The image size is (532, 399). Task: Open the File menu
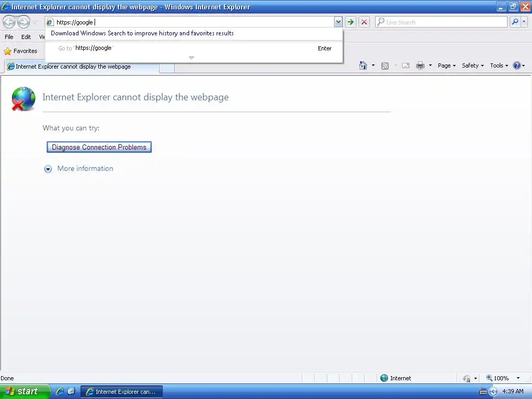[9, 37]
